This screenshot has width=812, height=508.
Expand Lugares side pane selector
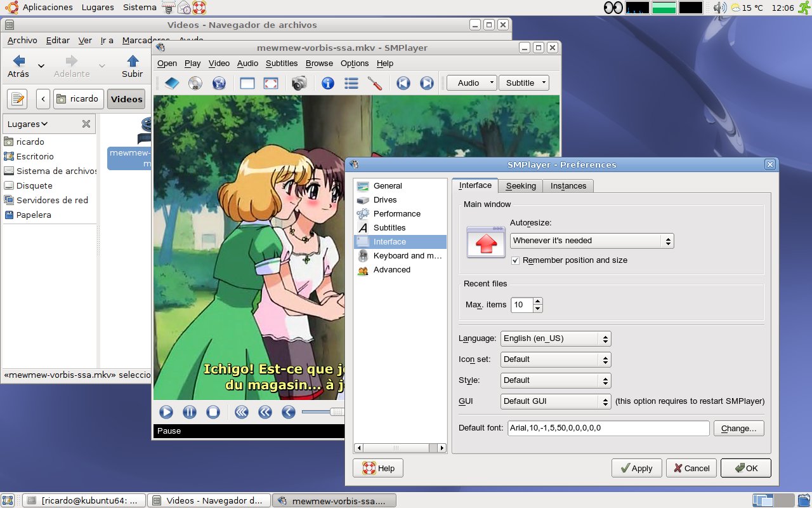point(28,124)
